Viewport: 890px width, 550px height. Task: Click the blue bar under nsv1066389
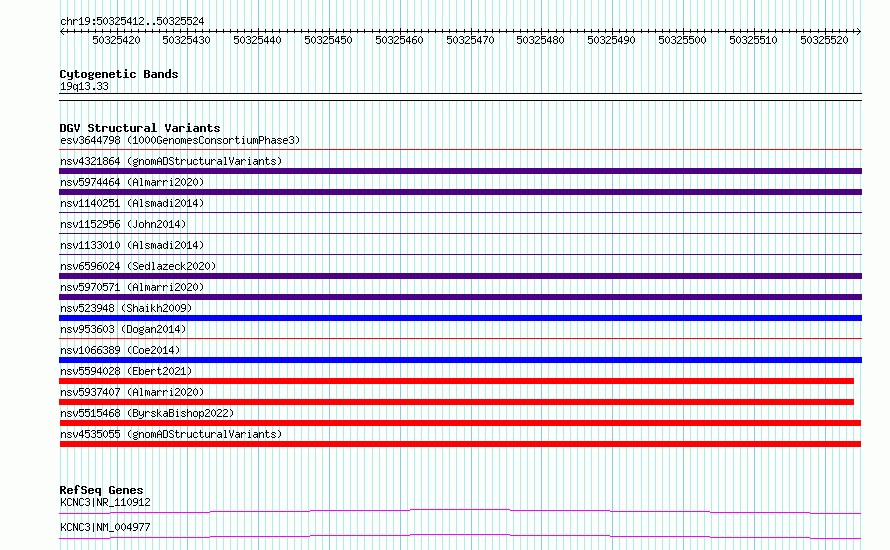(x=460, y=360)
